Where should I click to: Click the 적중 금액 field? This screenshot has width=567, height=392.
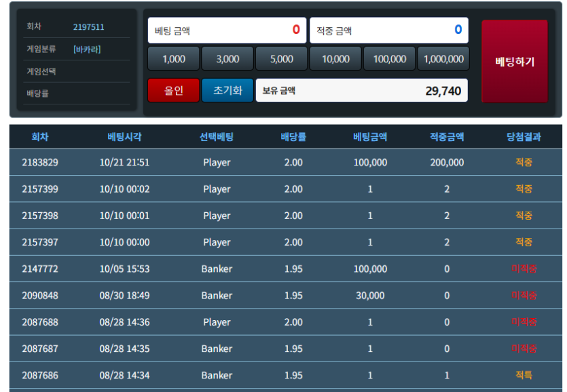[389, 31]
